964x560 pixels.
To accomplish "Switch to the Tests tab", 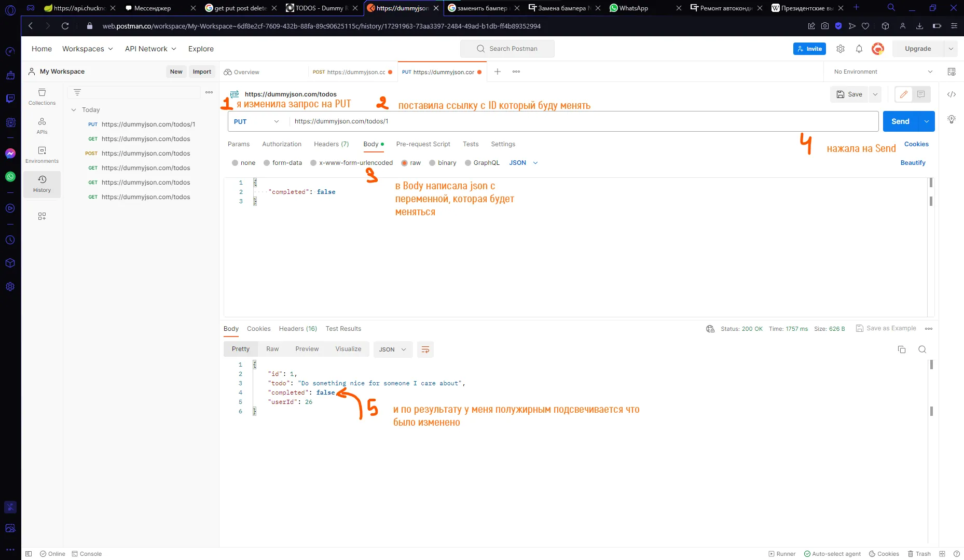I will tap(471, 144).
